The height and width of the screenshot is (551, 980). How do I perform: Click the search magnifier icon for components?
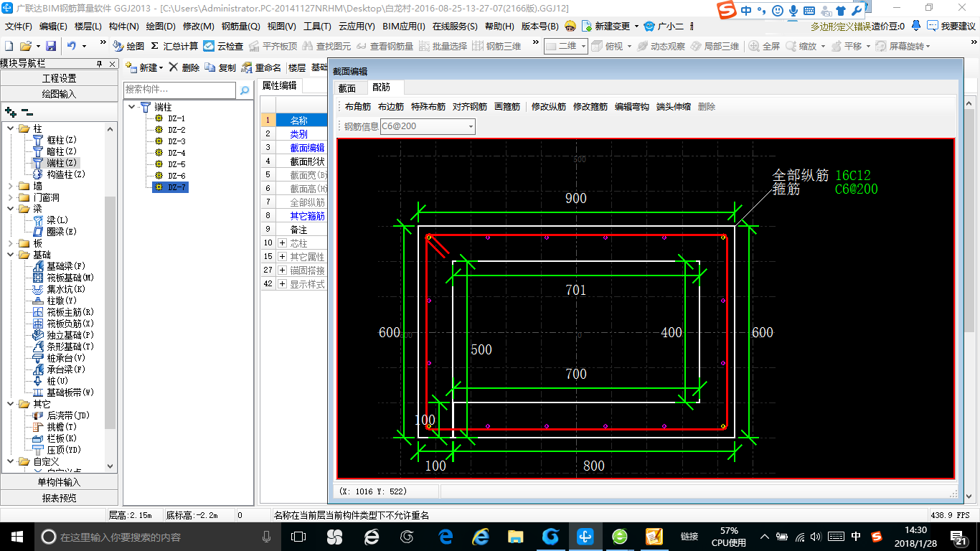pos(245,90)
